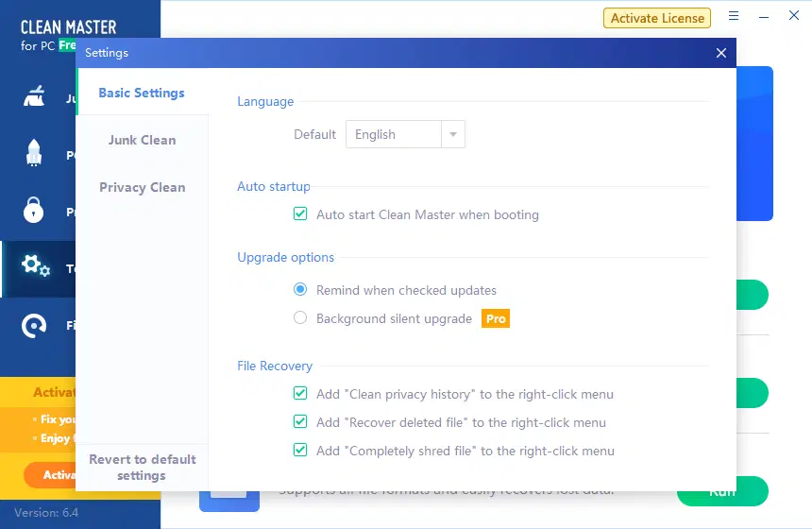Open the Junk Clean broom icon in sidebar
Viewport: 812px width, 529px height.
coord(34,96)
